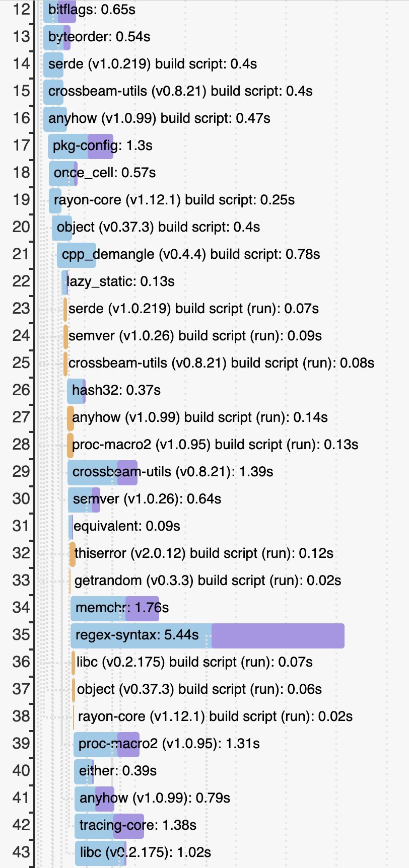This screenshot has width=409, height=868.
Task: Click the once_cell 0.57s bar
Action: coord(63,173)
